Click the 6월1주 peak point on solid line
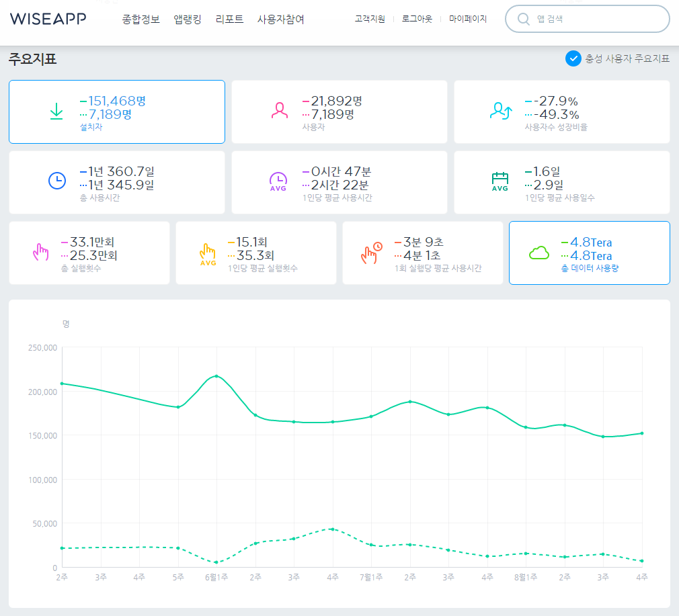The width and height of the screenshot is (679, 616). (x=216, y=376)
